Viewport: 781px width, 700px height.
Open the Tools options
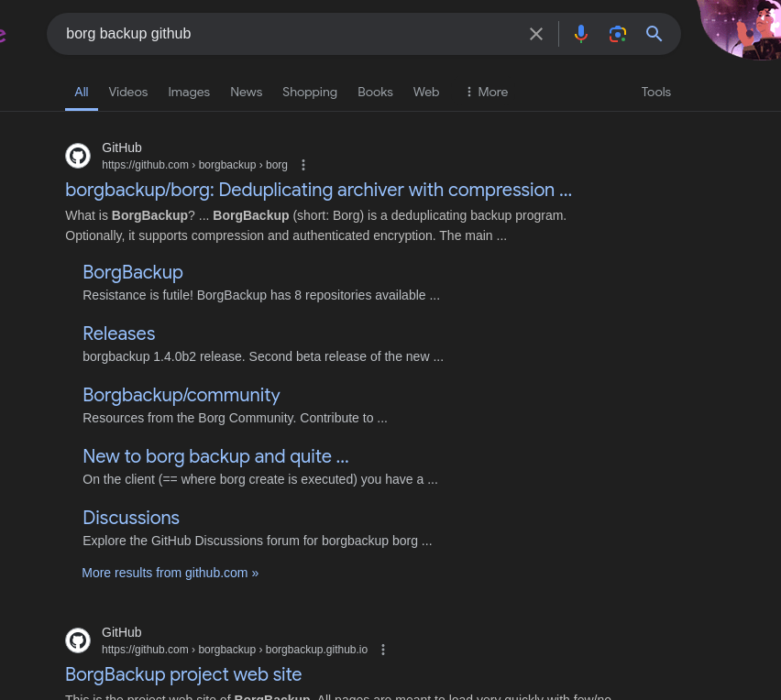pyautogui.click(x=655, y=92)
